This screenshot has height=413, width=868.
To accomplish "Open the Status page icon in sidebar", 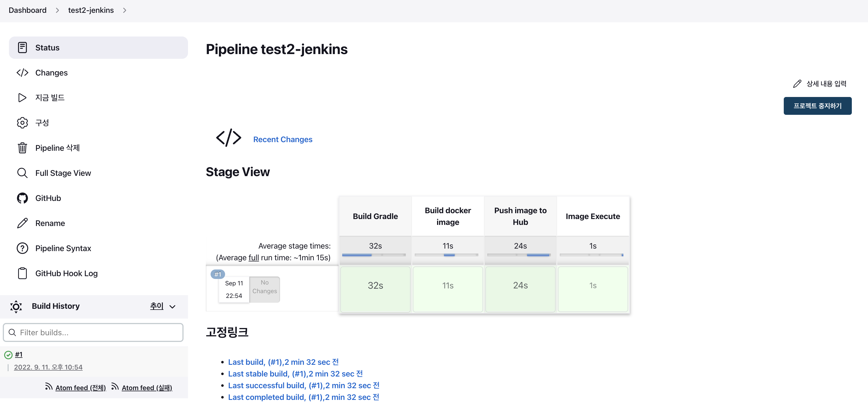I will coord(22,47).
